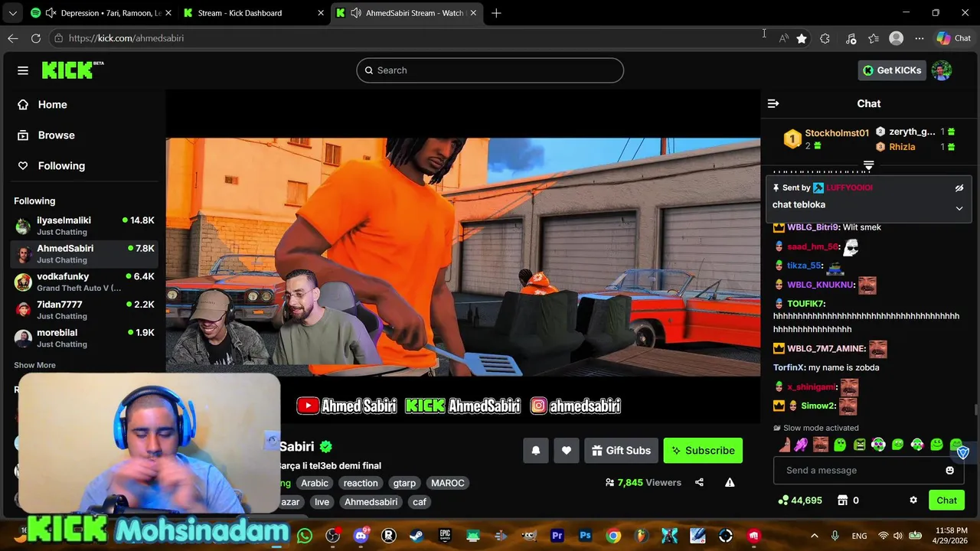This screenshot has height=551, width=980.
Task: Click the YouTube Ahmed Sabiri social badge
Action: [347, 406]
